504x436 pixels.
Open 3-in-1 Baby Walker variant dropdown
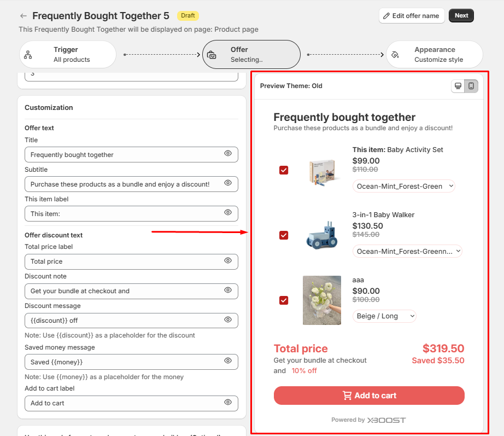coord(407,251)
